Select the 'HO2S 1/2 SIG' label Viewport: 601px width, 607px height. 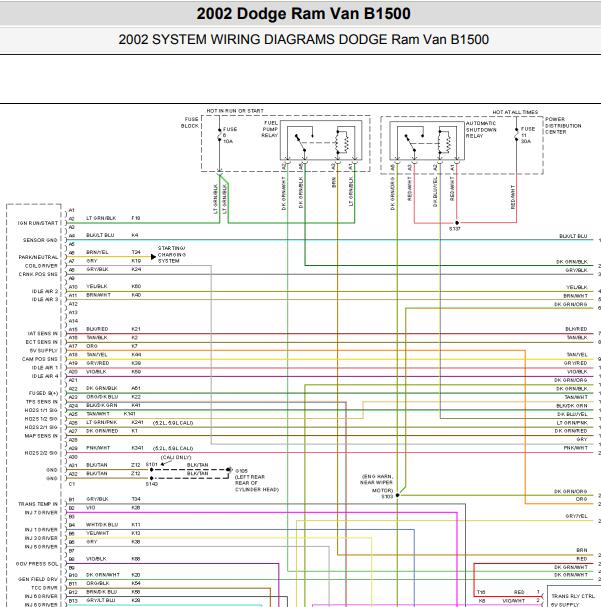(41, 418)
